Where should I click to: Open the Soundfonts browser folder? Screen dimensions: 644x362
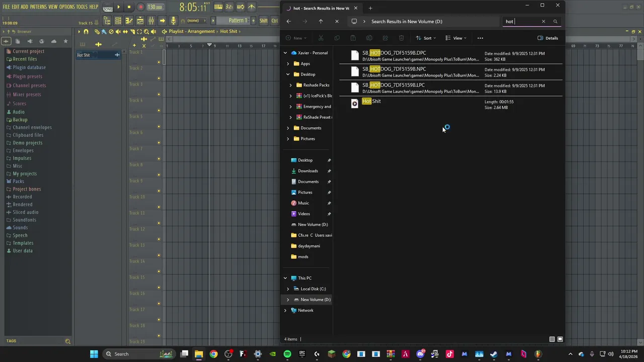[24, 220]
